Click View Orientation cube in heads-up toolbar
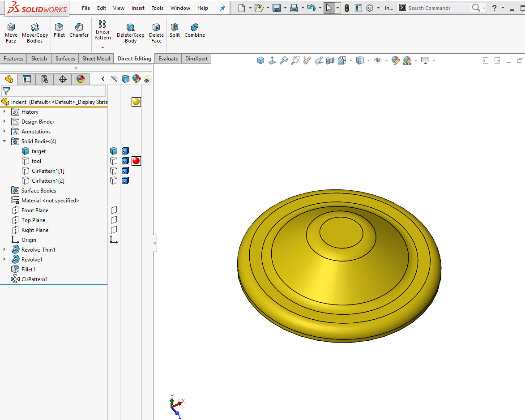The height and width of the screenshot is (420, 525). pos(260,60)
